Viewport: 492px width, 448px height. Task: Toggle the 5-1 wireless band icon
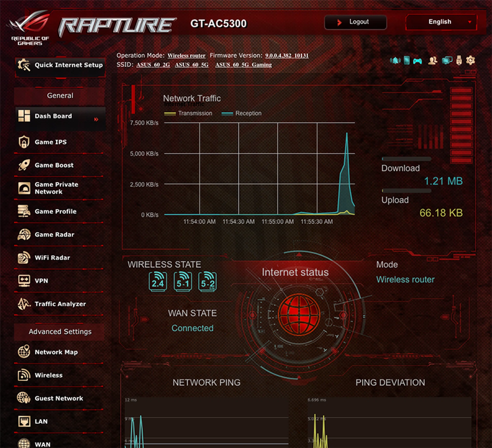pos(183,282)
